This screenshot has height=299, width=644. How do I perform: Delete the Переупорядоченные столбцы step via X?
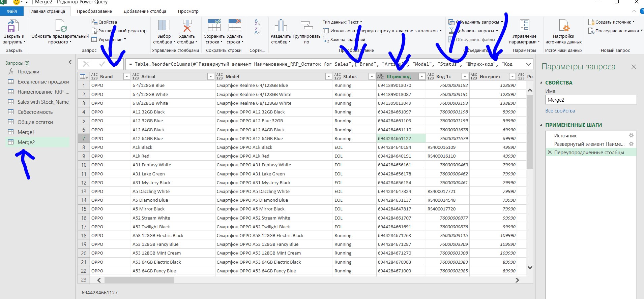550,152
